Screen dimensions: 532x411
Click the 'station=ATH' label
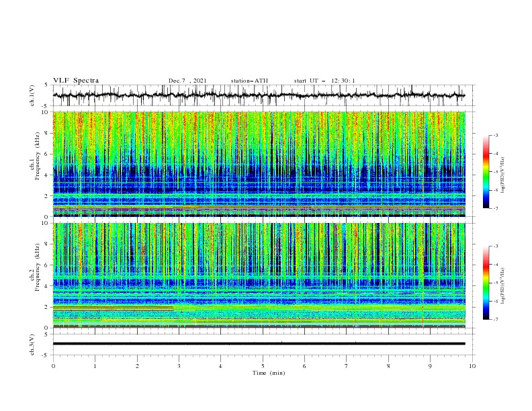pos(249,81)
